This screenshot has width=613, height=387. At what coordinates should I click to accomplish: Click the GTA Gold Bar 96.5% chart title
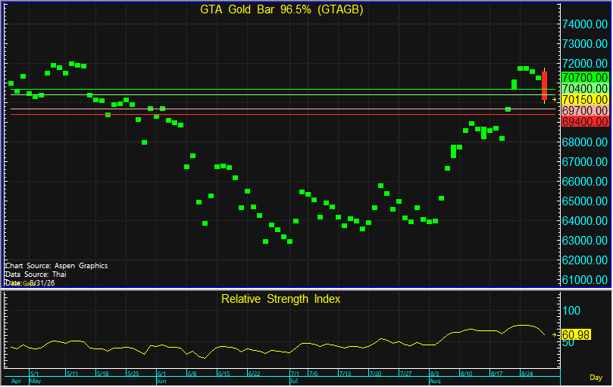click(x=281, y=9)
